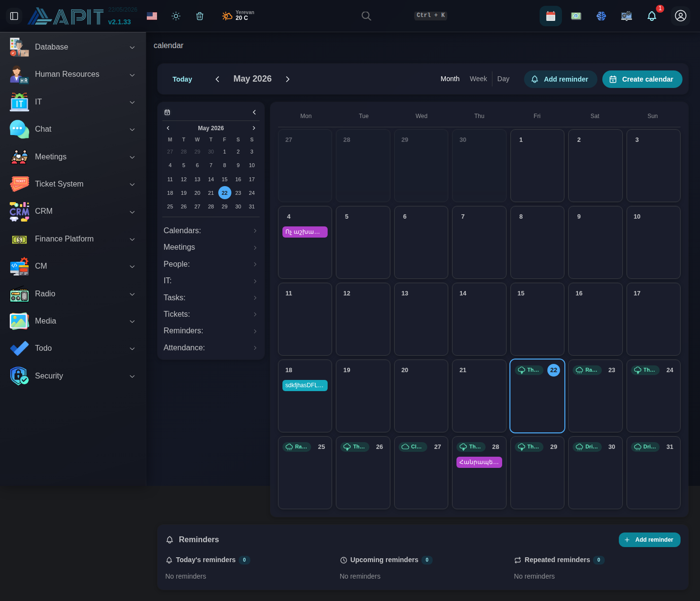This screenshot has height=601, width=700.
Task: Open the Human Resources module icon
Action: coord(19,74)
